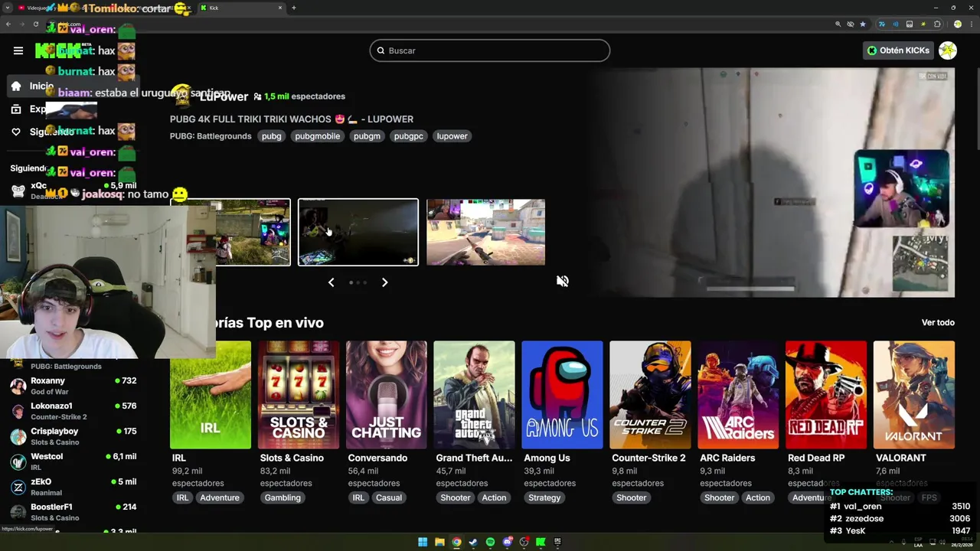980x551 pixels.
Task: Go to next carousel stream
Action: (384, 282)
